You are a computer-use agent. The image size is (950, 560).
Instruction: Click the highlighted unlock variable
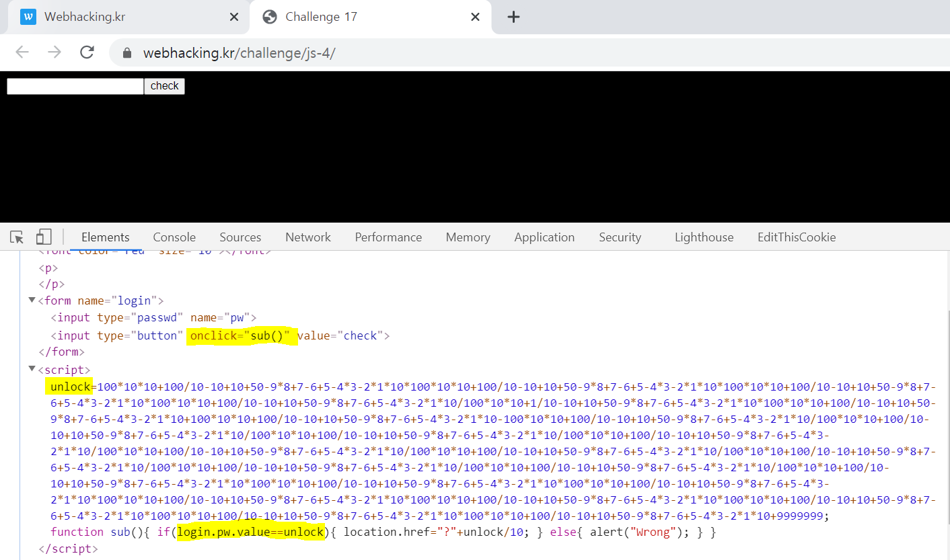click(x=69, y=387)
